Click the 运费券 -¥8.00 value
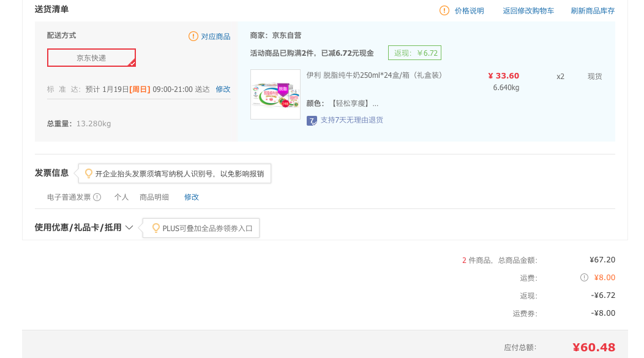This screenshot has height=358, width=644. click(603, 313)
